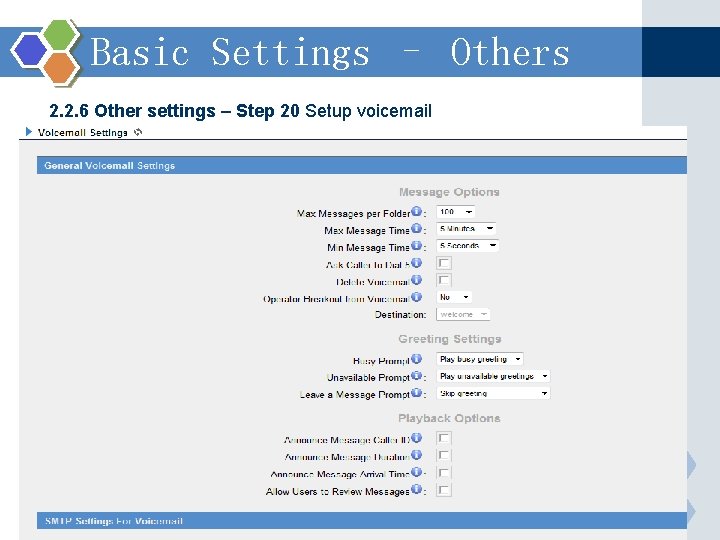
Task: Click refresh icon beside Voicemail Settings title
Action: [138, 132]
